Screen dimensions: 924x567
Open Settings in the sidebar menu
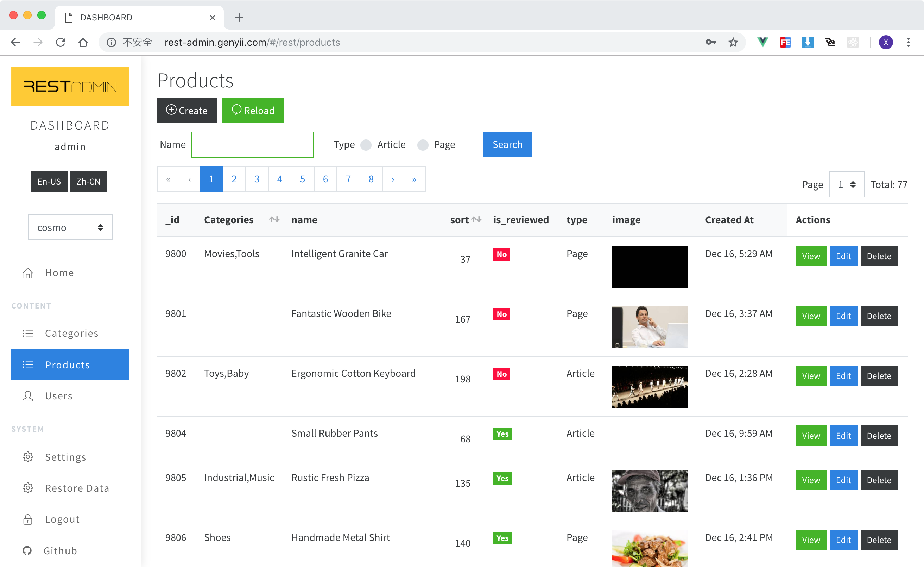pyautogui.click(x=66, y=457)
